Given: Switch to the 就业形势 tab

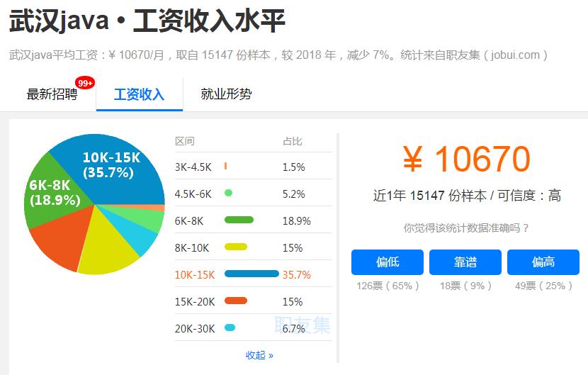Looking at the screenshot, I should tap(226, 94).
